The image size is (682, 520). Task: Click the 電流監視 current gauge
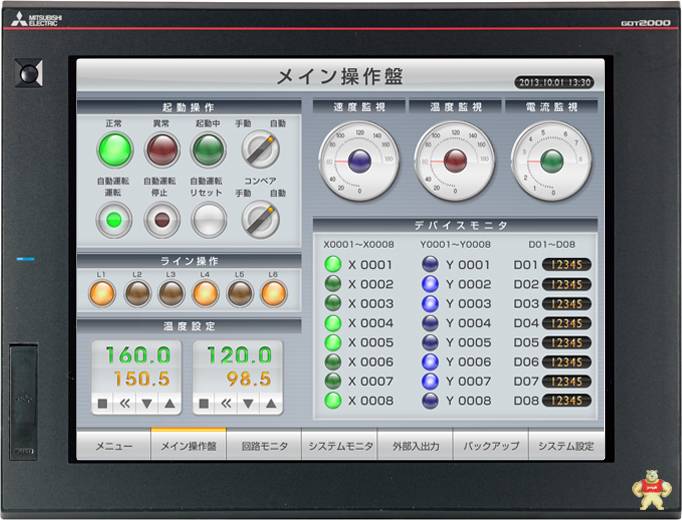(x=552, y=161)
